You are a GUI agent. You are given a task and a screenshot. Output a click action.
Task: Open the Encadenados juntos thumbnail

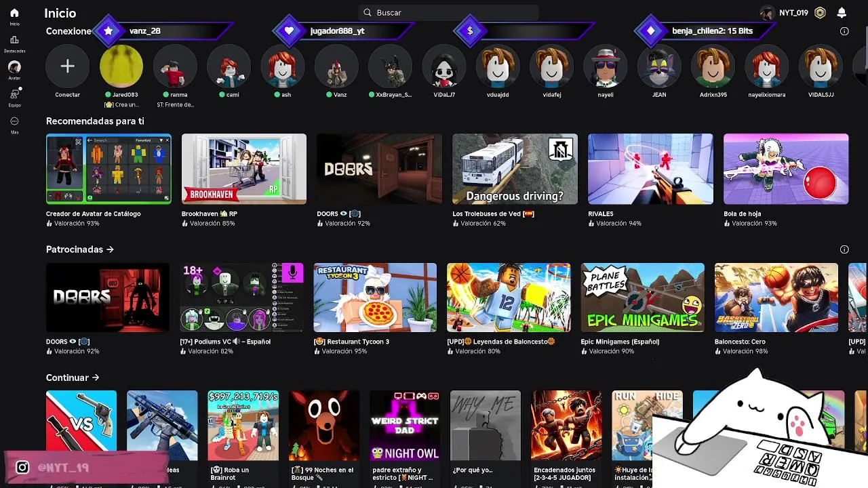566,426
